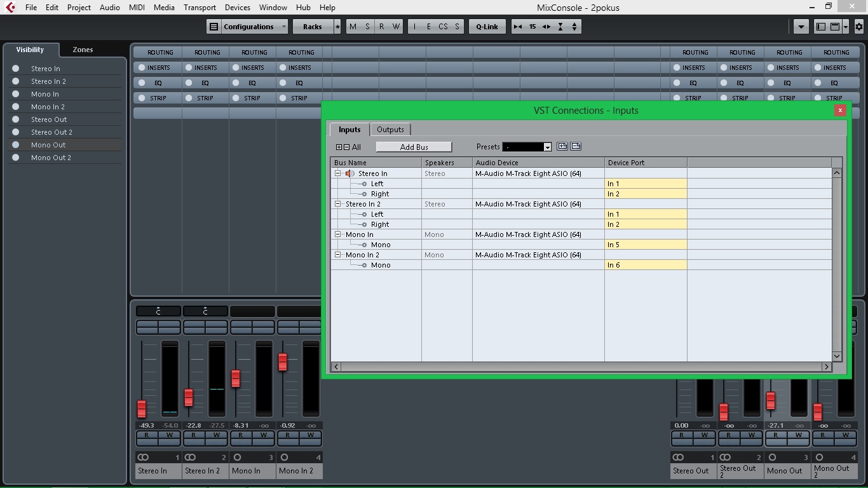Click the Mono In 2 channel fader
The height and width of the screenshot is (488, 868).
283,362
